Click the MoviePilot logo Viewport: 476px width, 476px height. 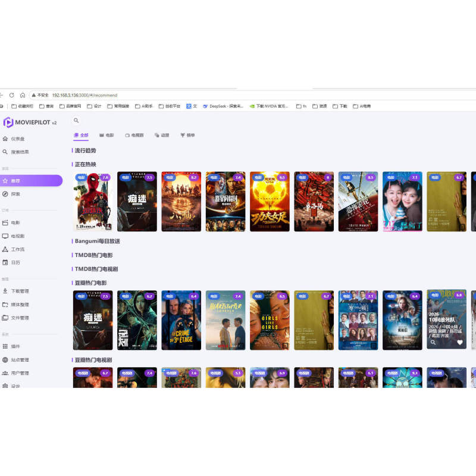pyautogui.click(x=30, y=123)
